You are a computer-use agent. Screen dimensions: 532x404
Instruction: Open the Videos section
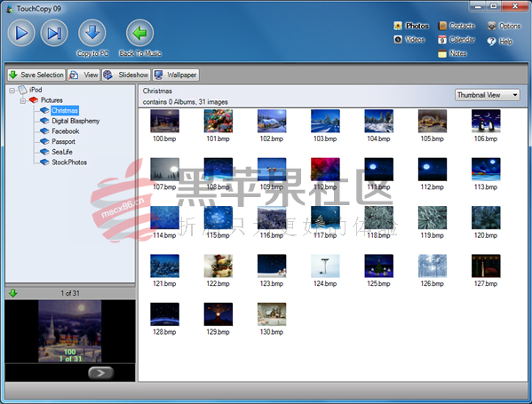pyautogui.click(x=409, y=40)
